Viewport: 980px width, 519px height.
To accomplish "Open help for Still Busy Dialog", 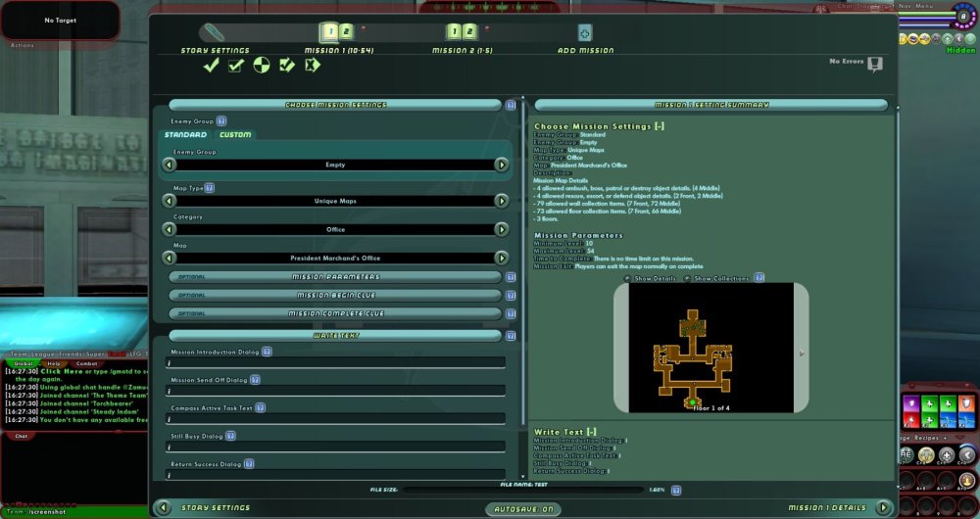I will click(230, 436).
